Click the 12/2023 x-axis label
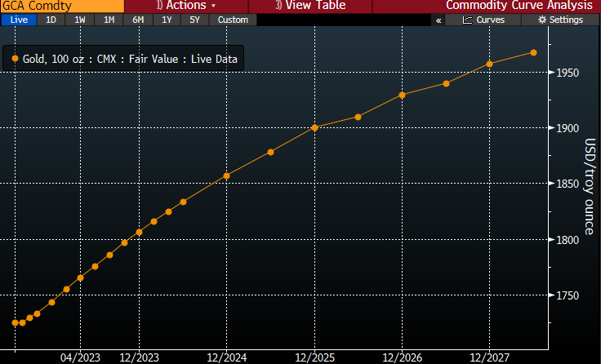The image size is (601, 364). (x=139, y=357)
